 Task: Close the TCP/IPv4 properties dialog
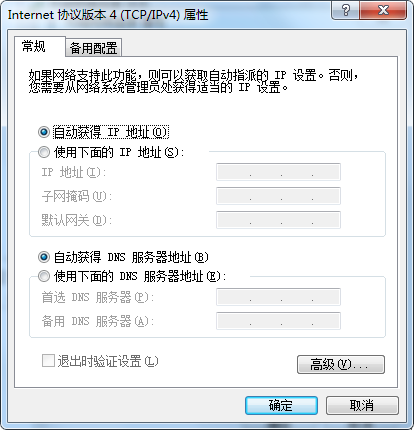[x=383, y=10]
